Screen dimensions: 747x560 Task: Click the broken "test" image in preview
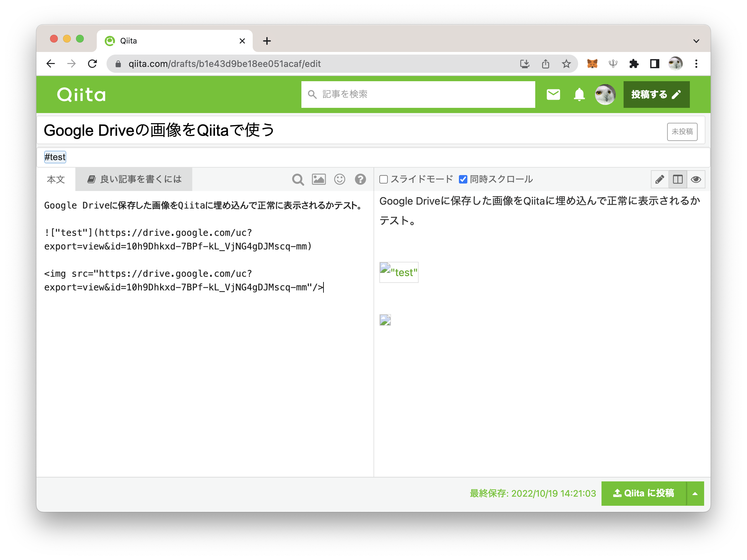pos(399,272)
